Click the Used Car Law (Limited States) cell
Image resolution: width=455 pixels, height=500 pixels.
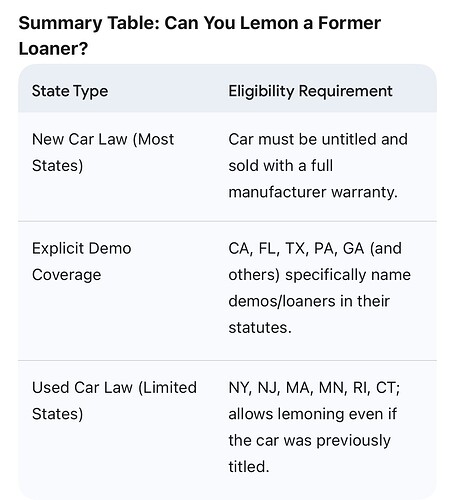[x=114, y=401]
